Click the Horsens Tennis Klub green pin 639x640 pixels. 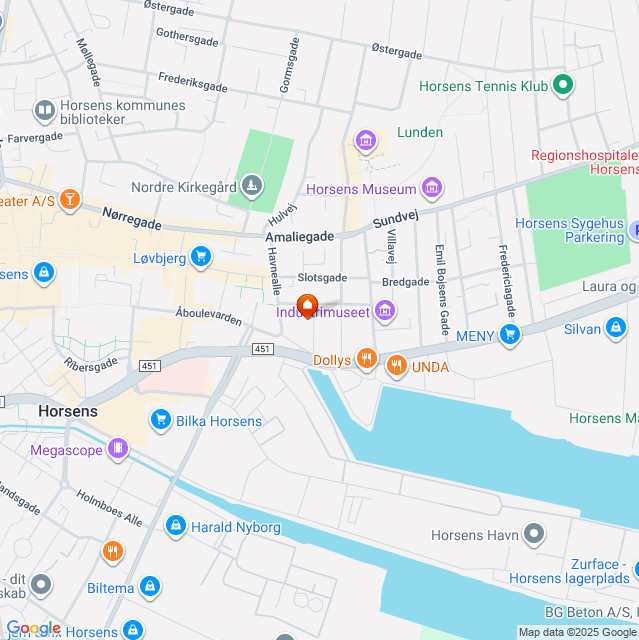(x=563, y=85)
